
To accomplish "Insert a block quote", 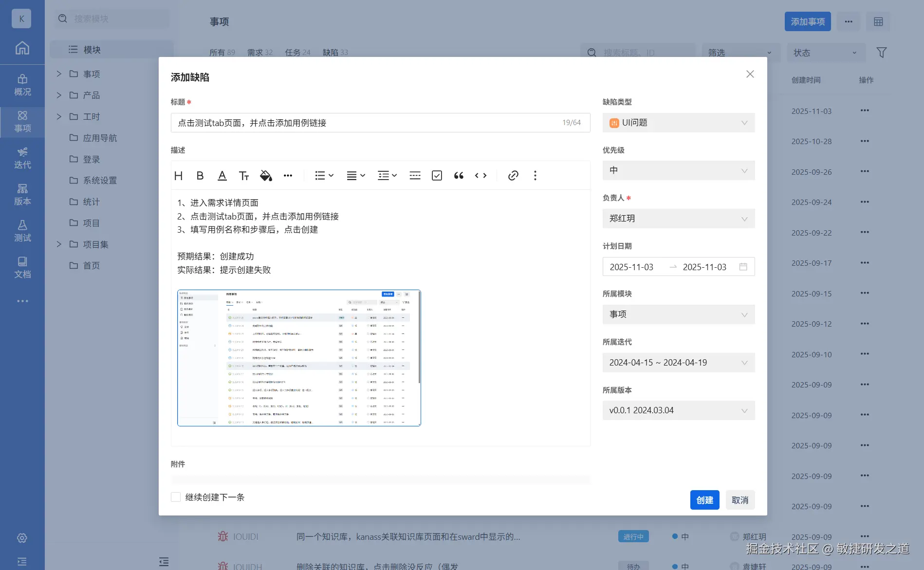I will tap(459, 176).
